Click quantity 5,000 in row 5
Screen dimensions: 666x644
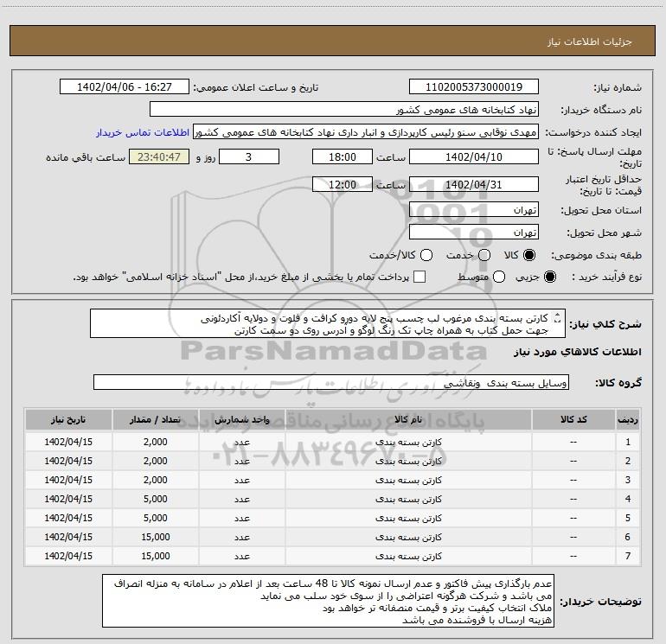point(155,518)
